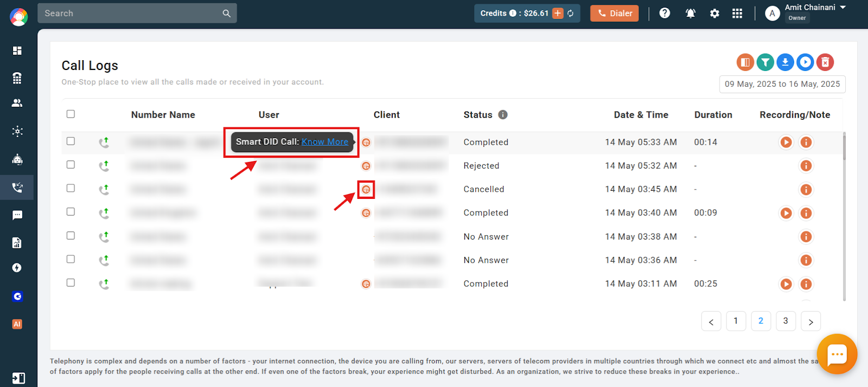
Task: Play recording of 14 May 05:33 AM call
Action: click(786, 142)
